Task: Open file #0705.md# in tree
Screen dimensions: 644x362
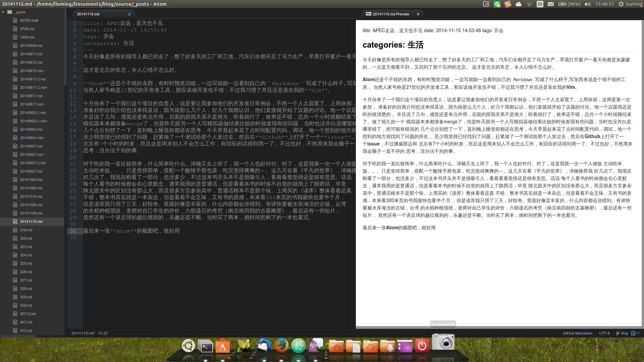Action: (29, 20)
